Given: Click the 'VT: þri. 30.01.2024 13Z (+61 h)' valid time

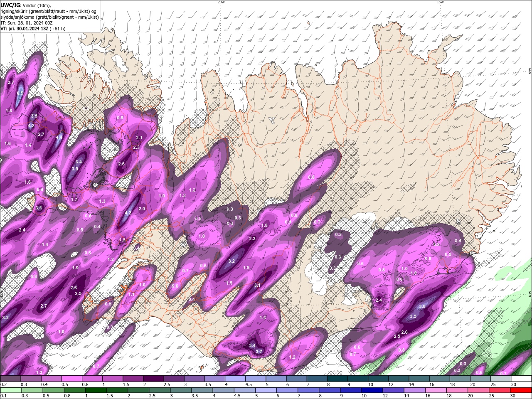Looking at the screenshot, I should [x=33, y=29].
